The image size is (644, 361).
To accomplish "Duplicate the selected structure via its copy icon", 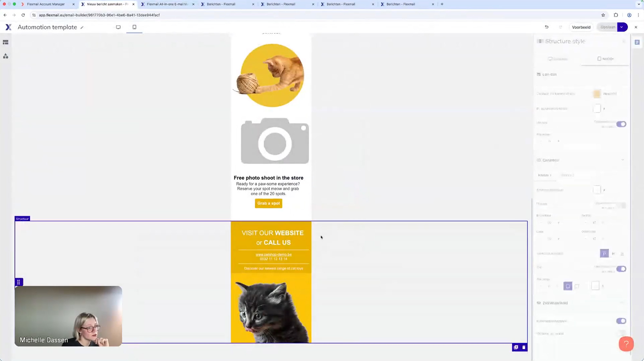I will click(x=516, y=347).
